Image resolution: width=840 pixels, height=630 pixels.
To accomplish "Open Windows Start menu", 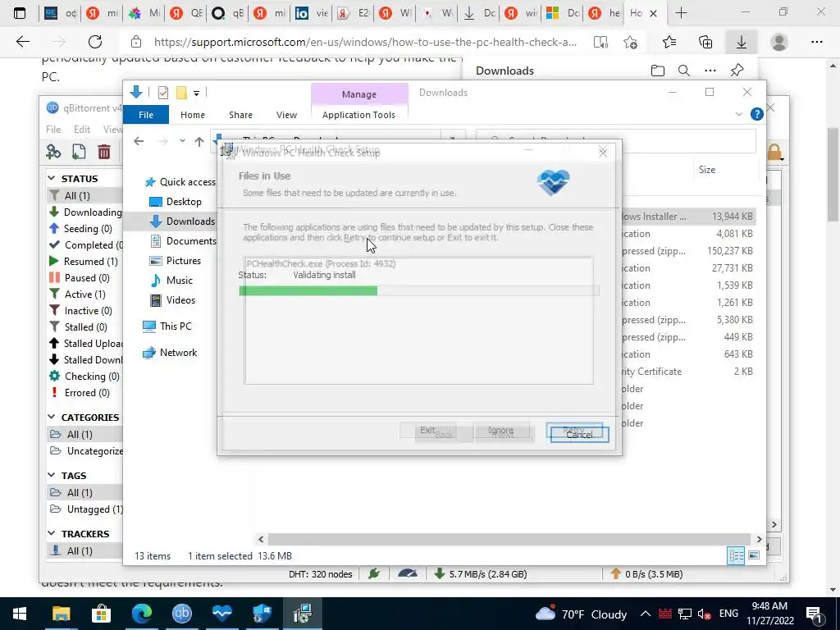I will [x=20, y=614].
